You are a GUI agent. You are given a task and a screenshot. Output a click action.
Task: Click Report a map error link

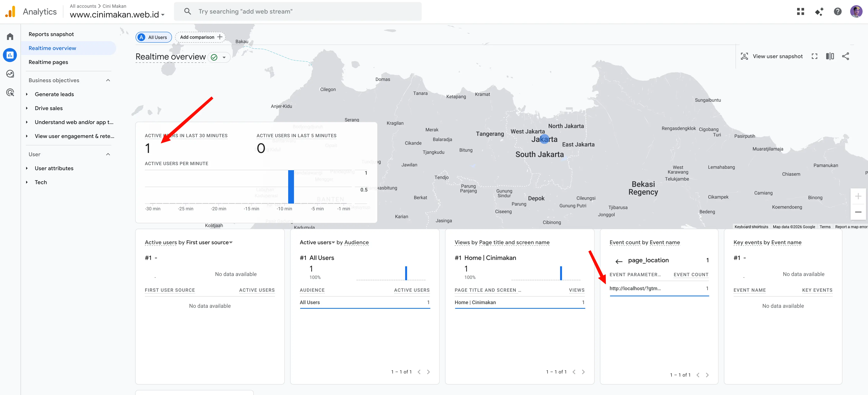851,227
